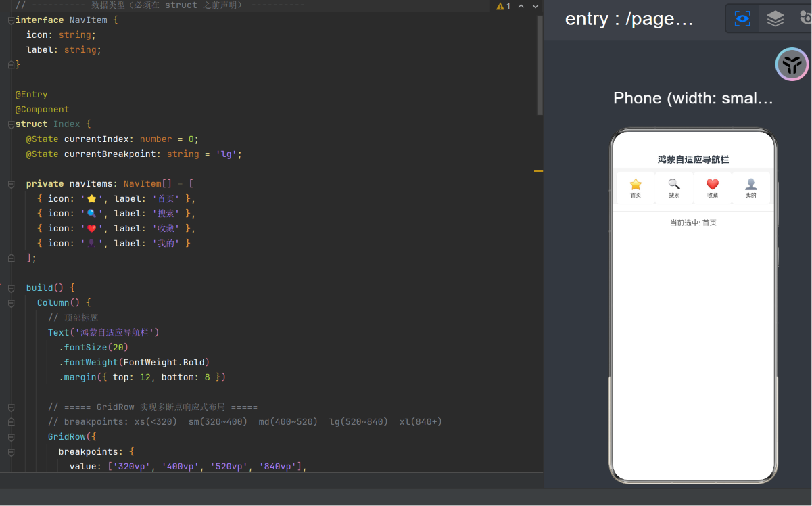Click the '.margin({ top: 12, bottom: 8 })' line

coord(142,377)
